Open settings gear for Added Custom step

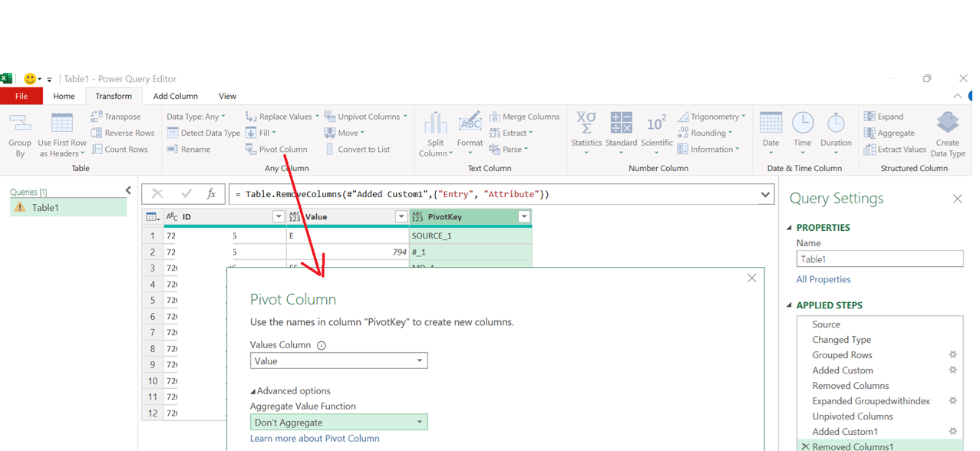pyautogui.click(x=953, y=370)
